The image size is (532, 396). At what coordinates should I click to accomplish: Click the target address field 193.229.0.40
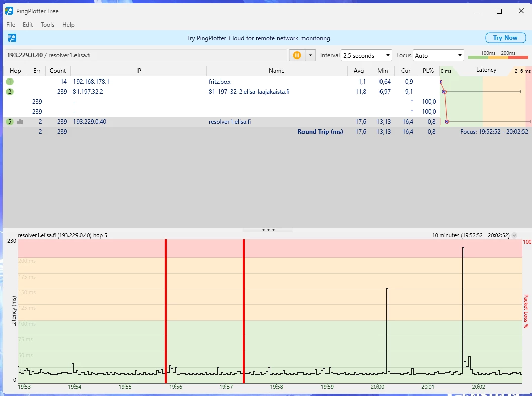[146, 55]
